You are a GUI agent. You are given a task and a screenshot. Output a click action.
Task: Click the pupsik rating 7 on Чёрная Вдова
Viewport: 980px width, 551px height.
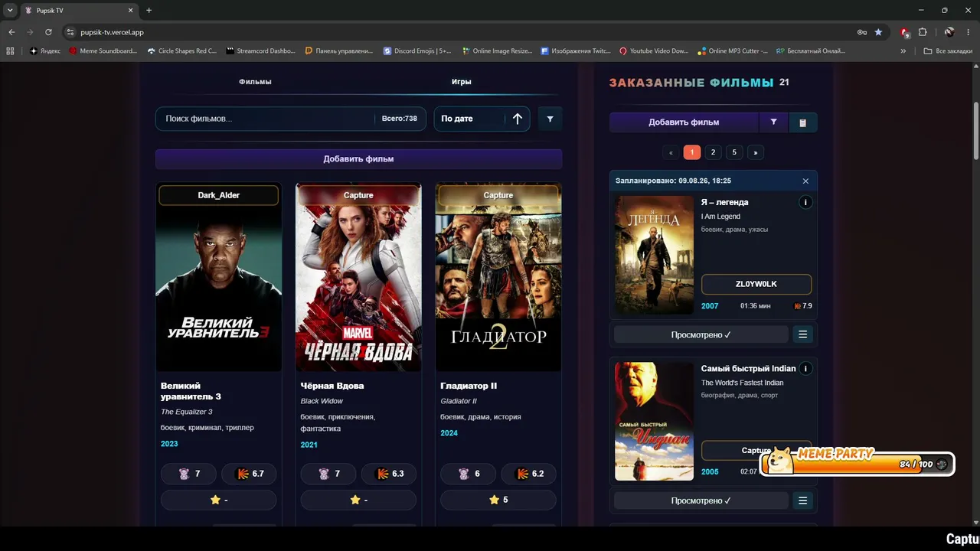coord(329,474)
